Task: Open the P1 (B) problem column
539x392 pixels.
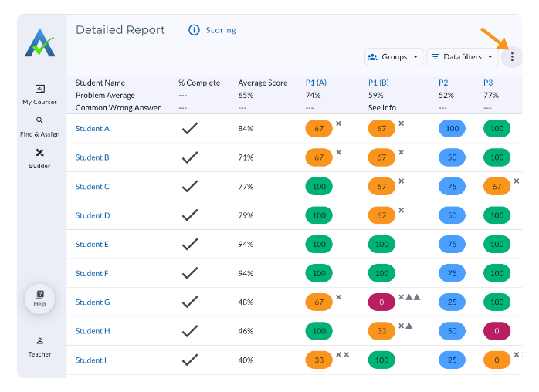Action: pos(378,83)
